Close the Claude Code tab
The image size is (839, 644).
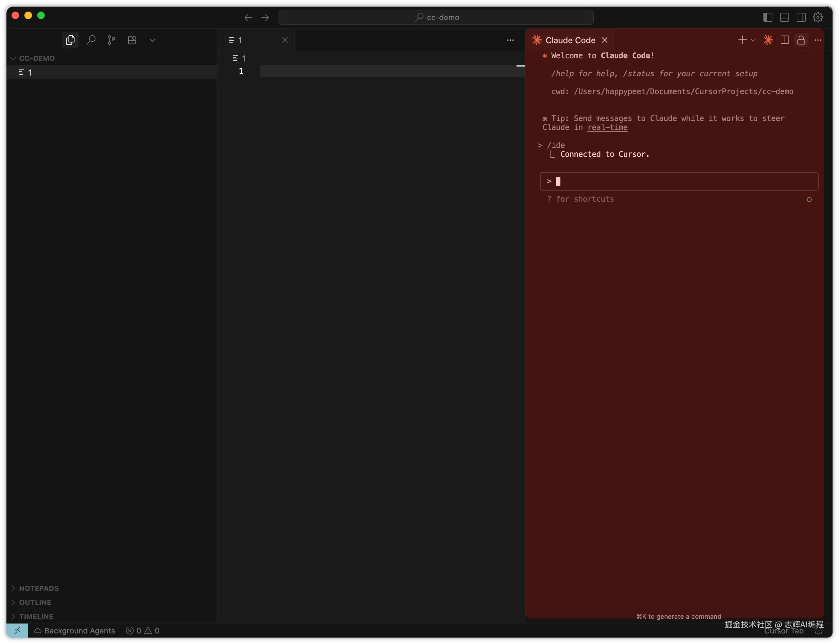(x=605, y=40)
